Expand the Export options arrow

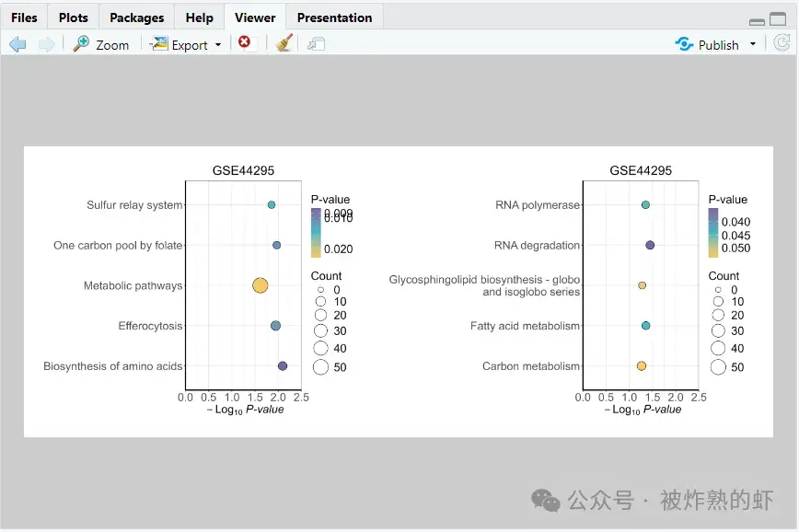click(218, 43)
